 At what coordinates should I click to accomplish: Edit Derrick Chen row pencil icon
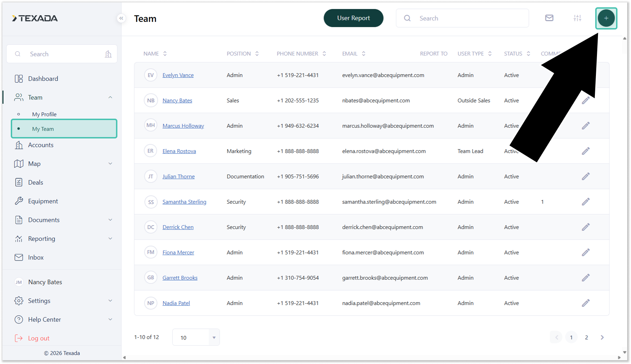pyautogui.click(x=586, y=227)
